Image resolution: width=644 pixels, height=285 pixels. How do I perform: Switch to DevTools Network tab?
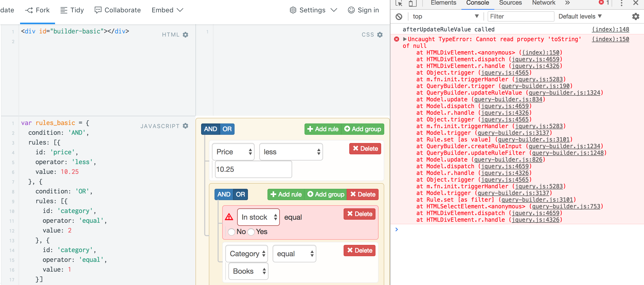pyautogui.click(x=544, y=3)
